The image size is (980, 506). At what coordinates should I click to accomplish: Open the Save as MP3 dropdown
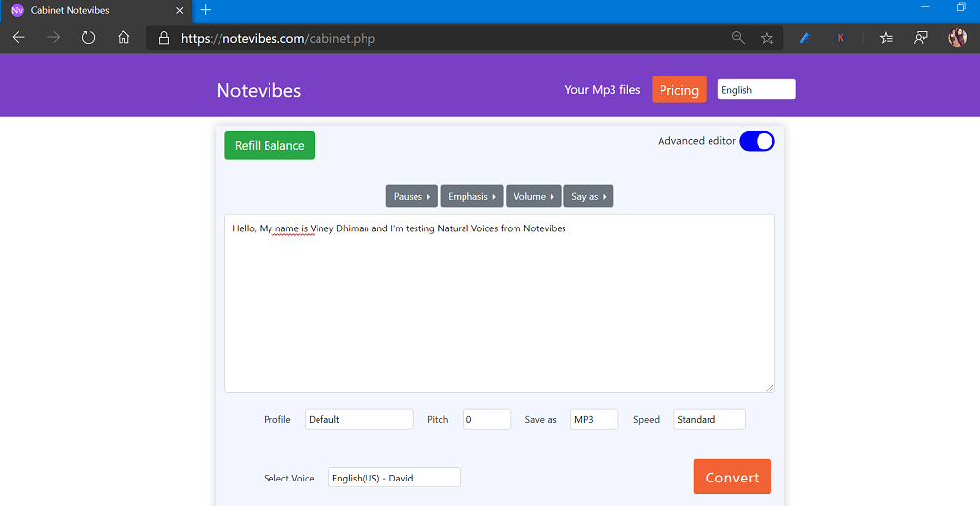(x=595, y=419)
